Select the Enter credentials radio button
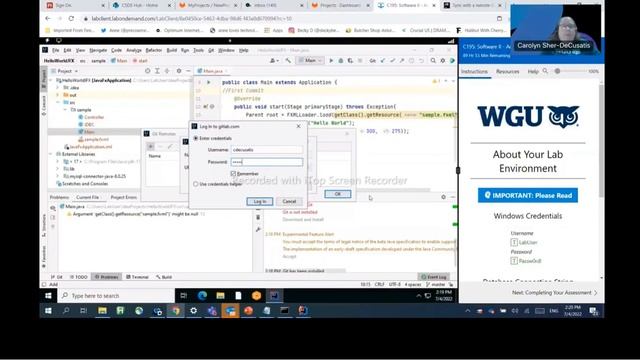The height and width of the screenshot is (360, 640). [196, 138]
